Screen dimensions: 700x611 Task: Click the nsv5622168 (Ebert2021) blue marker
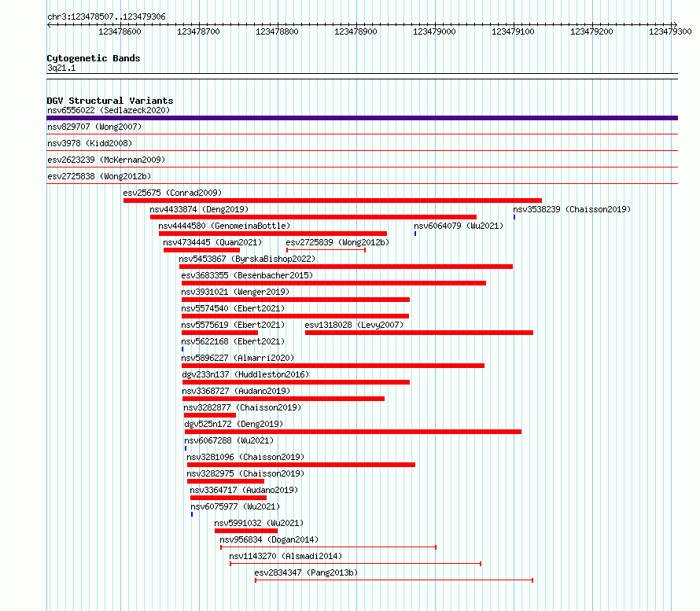[182, 349]
